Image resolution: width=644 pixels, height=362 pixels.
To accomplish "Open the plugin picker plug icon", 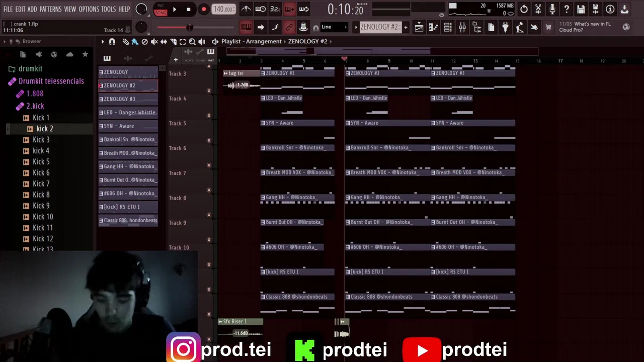I will pos(505,27).
